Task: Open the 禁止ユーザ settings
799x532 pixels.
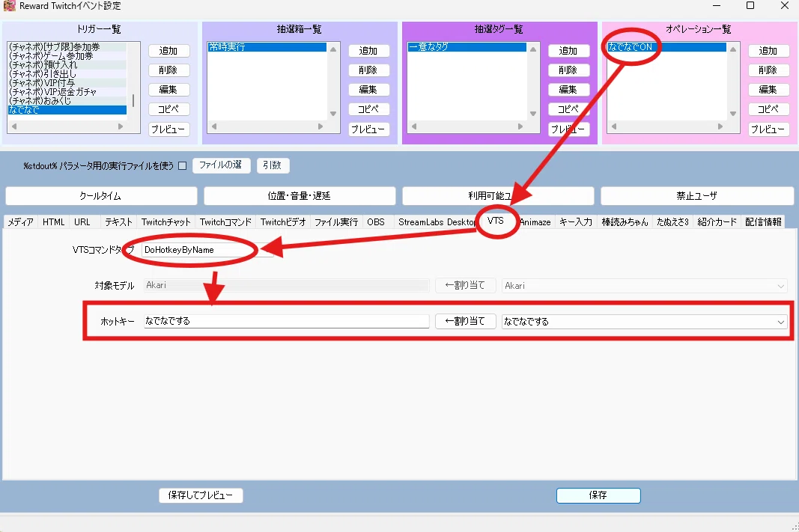Action: 697,196
